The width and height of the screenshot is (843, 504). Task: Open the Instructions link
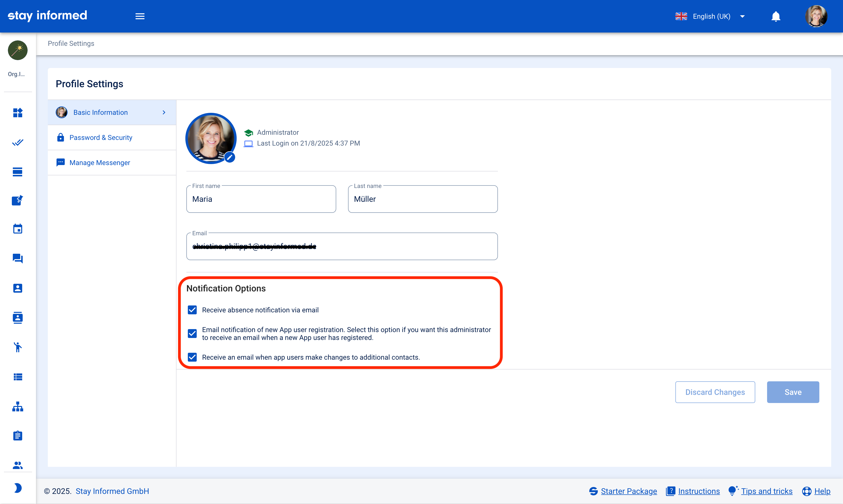699,491
